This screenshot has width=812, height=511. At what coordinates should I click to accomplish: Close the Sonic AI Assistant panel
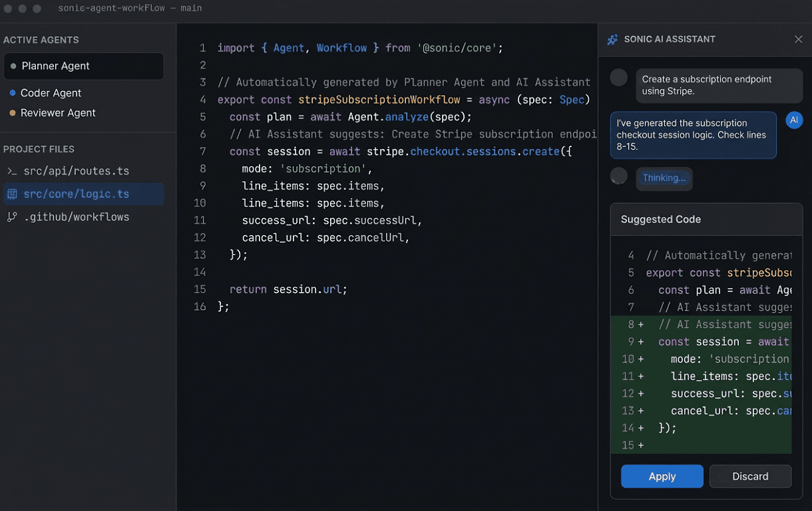[x=798, y=40]
